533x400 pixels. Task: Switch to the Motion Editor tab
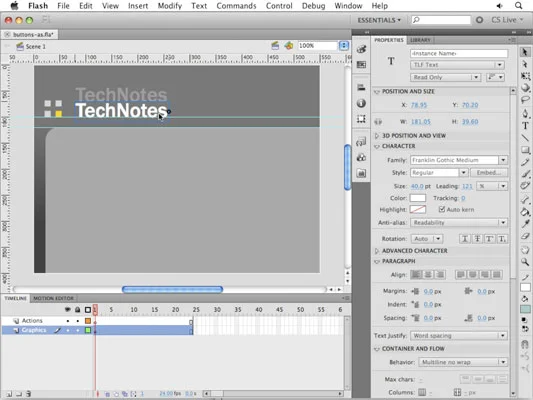[x=53, y=298]
